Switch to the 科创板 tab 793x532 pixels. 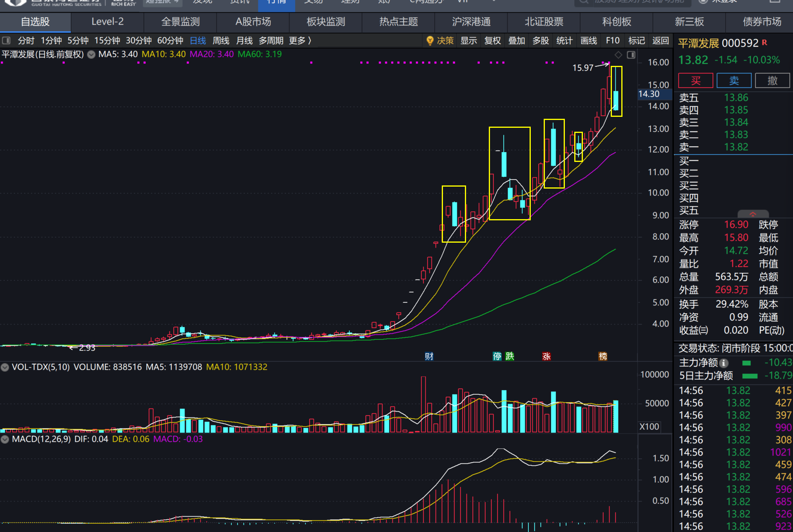(x=616, y=22)
